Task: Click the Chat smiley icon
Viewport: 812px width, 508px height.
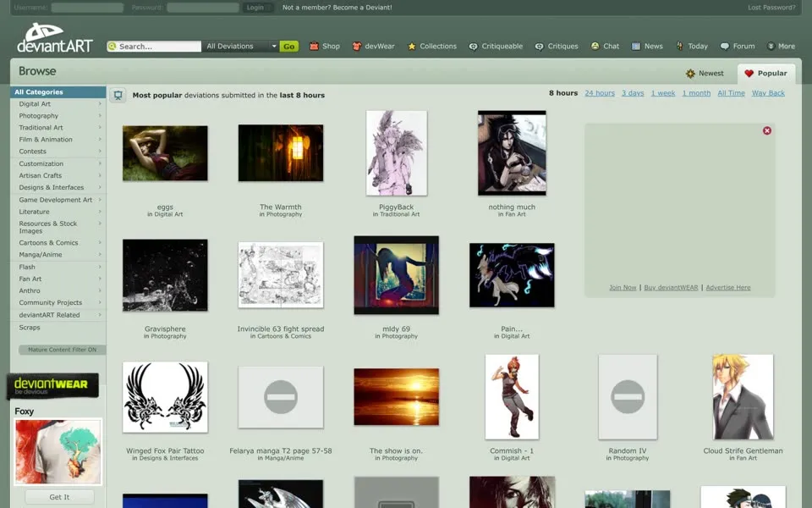Action: 595,46
